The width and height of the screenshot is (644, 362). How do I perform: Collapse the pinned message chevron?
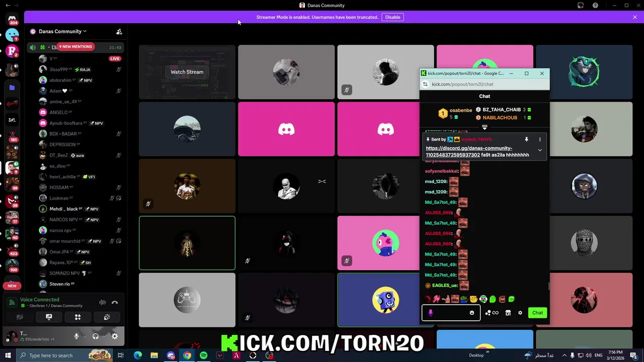(x=540, y=150)
